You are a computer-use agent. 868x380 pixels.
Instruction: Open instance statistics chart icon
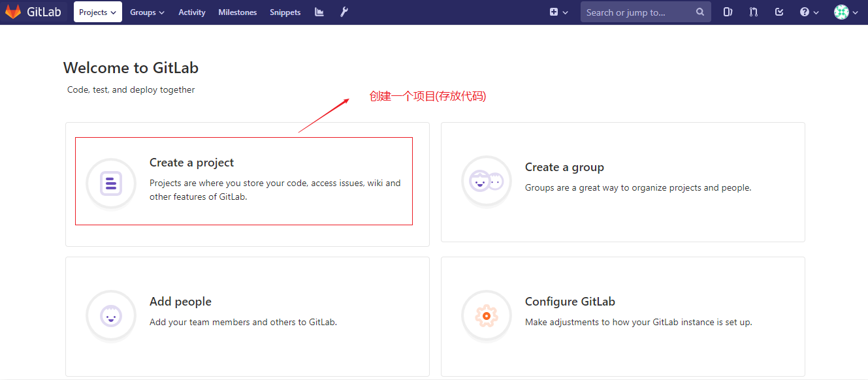point(319,12)
